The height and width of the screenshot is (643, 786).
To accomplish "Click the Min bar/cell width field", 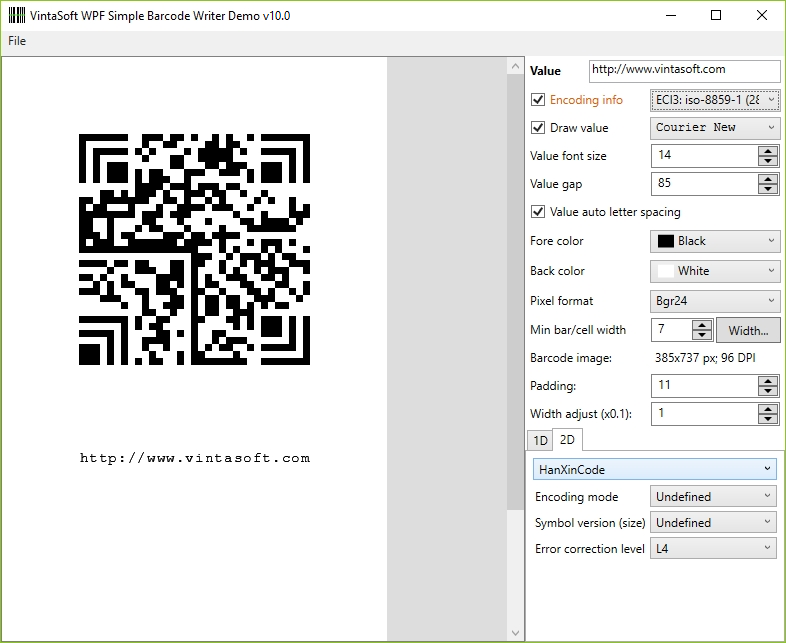I will [x=672, y=330].
